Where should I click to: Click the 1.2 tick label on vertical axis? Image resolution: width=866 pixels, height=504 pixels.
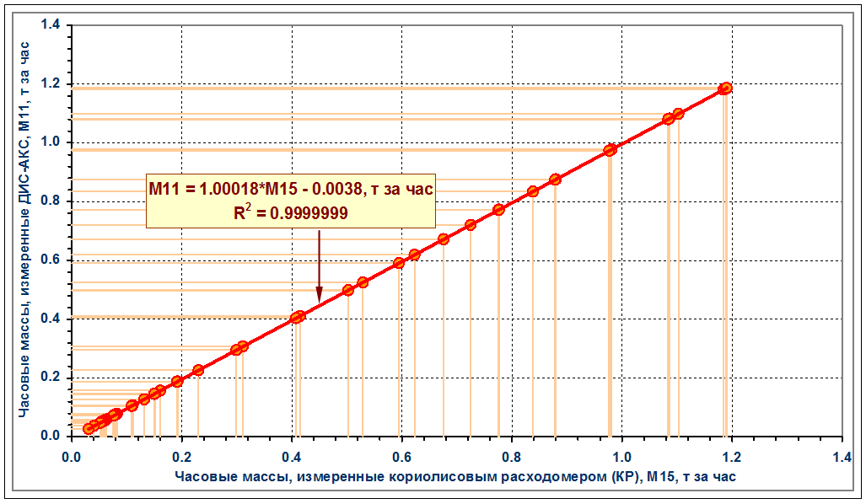click(52, 84)
